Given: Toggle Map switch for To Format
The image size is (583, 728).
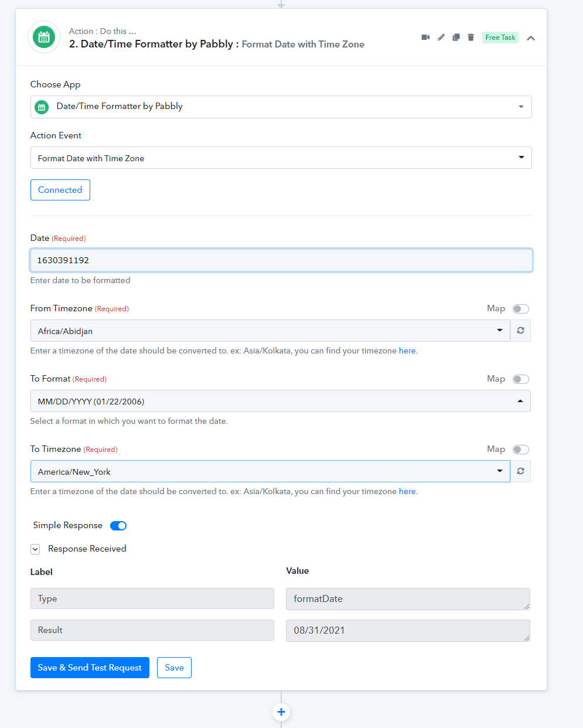Looking at the screenshot, I should pyautogui.click(x=520, y=379).
